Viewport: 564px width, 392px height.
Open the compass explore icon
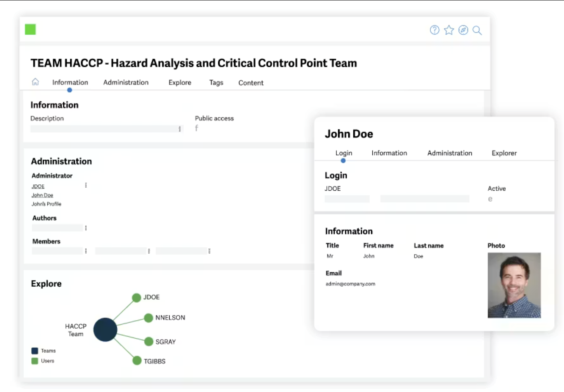pos(463,30)
